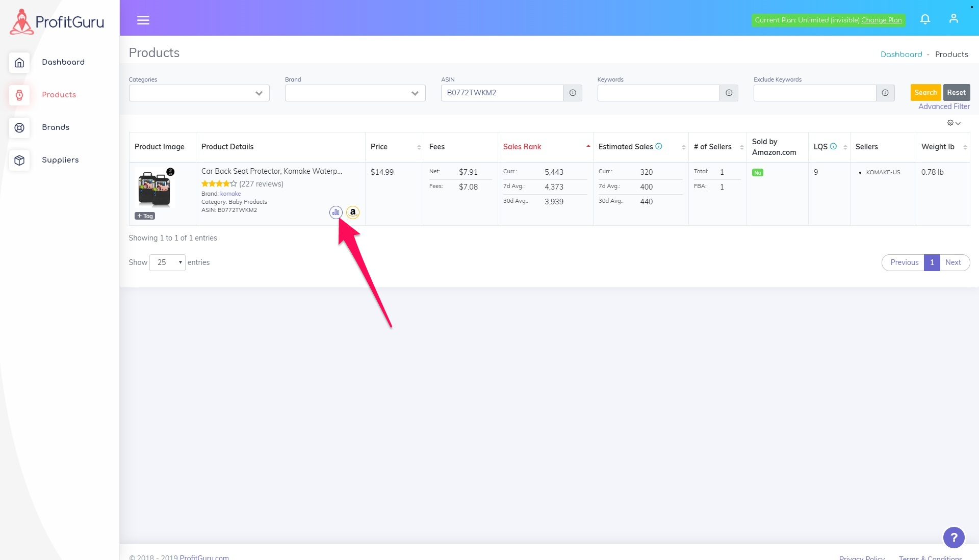Open the Brand dropdown
979x560 pixels.
[x=355, y=93]
